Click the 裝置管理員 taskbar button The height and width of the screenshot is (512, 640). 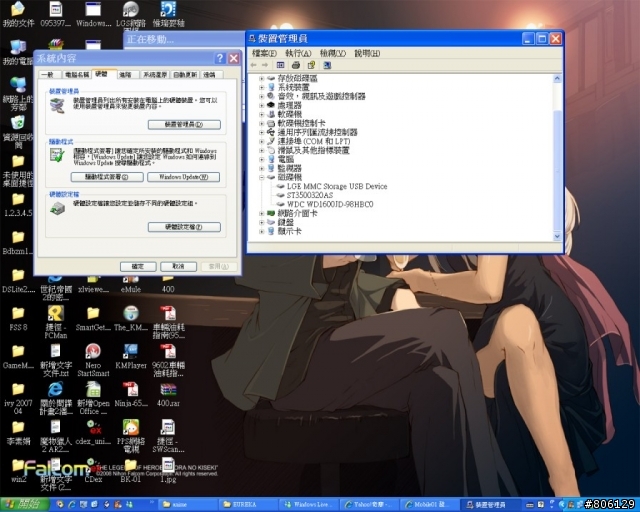click(x=491, y=505)
